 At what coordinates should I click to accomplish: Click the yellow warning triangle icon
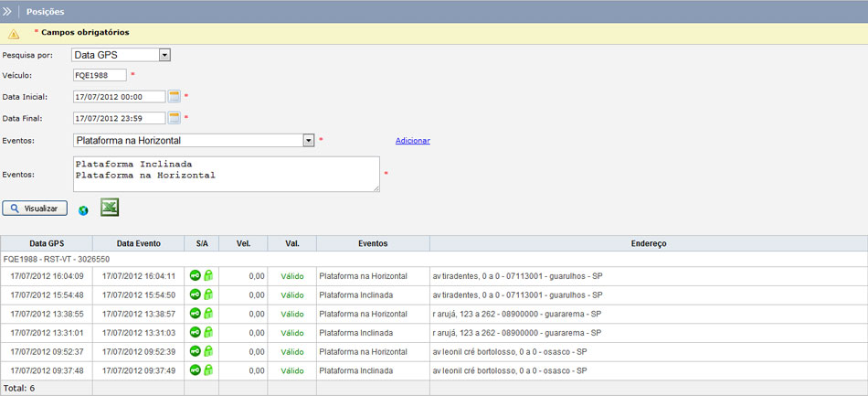[14, 34]
